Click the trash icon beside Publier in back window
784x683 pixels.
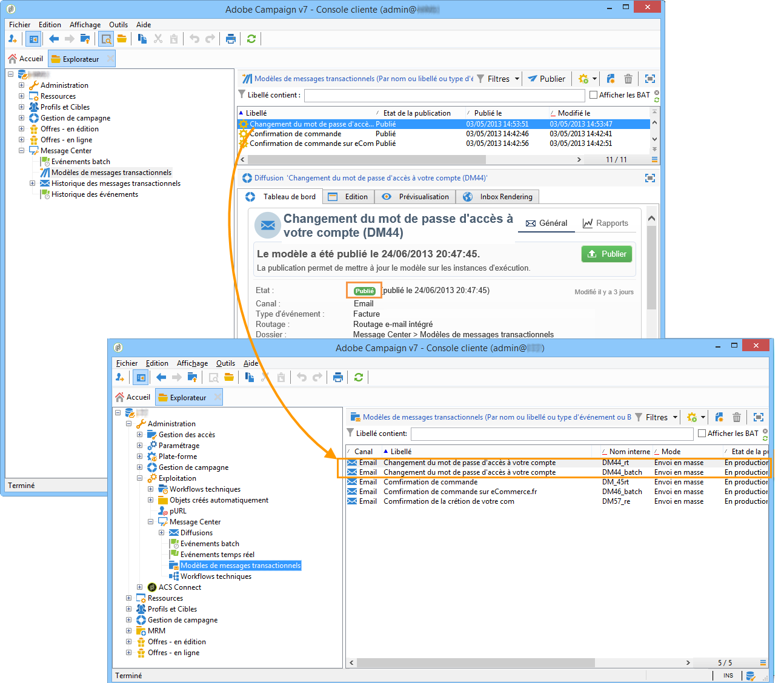[628, 79]
